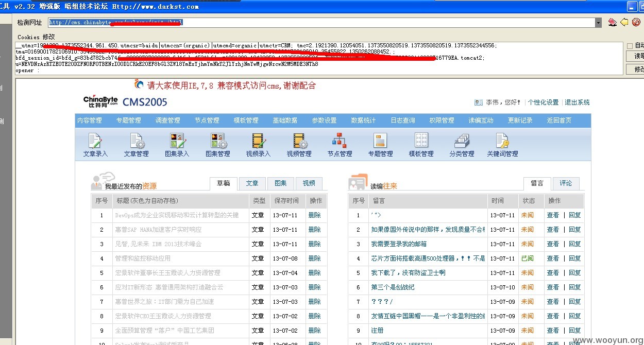Open message '芯片方面将搭载高通500处理器'

[x=428, y=258]
